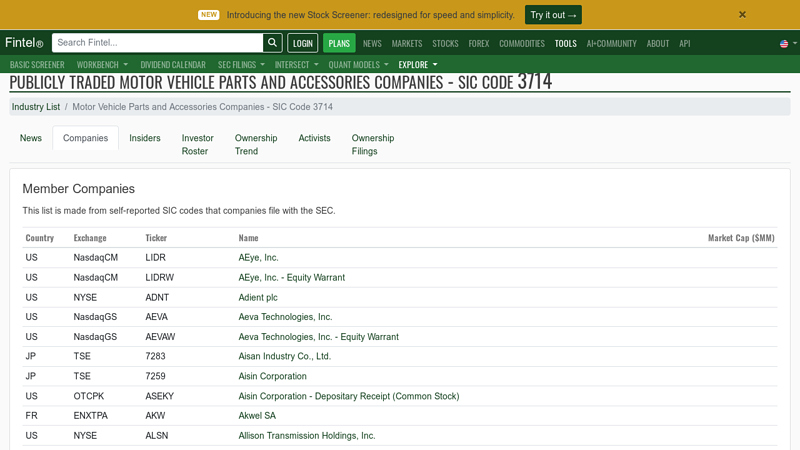Viewport: 800px width, 450px height.
Task: Open DIVIDEND CALENDAR
Action: pyautogui.click(x=173, y=65)
